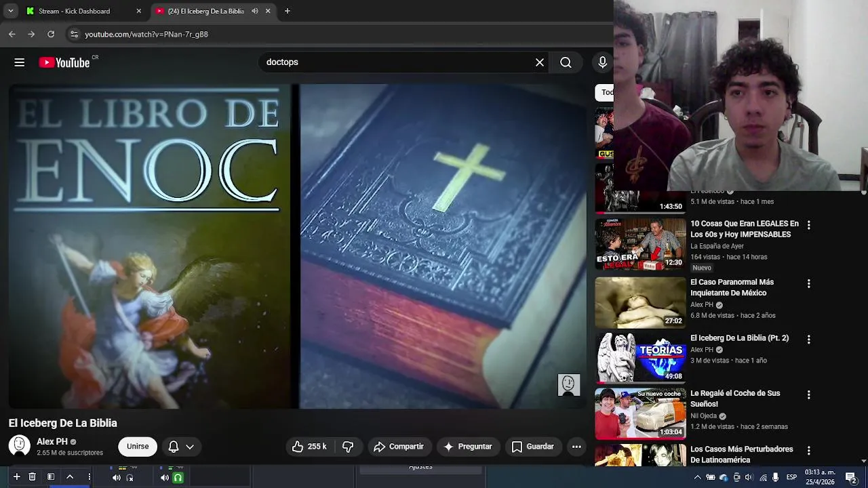Delete selected source with trash icon
Screen dimensions: 868x488
[x=32, y=477]
